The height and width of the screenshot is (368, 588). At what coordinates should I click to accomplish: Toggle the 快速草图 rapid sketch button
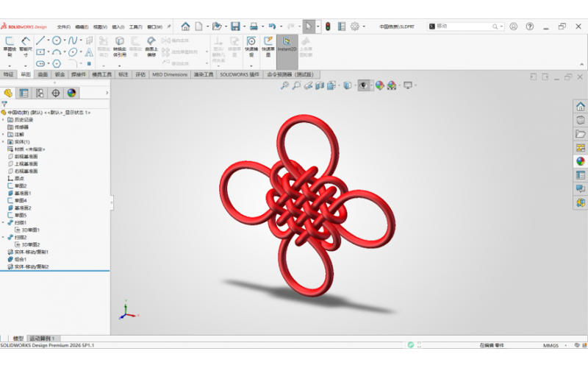[268, 46]
